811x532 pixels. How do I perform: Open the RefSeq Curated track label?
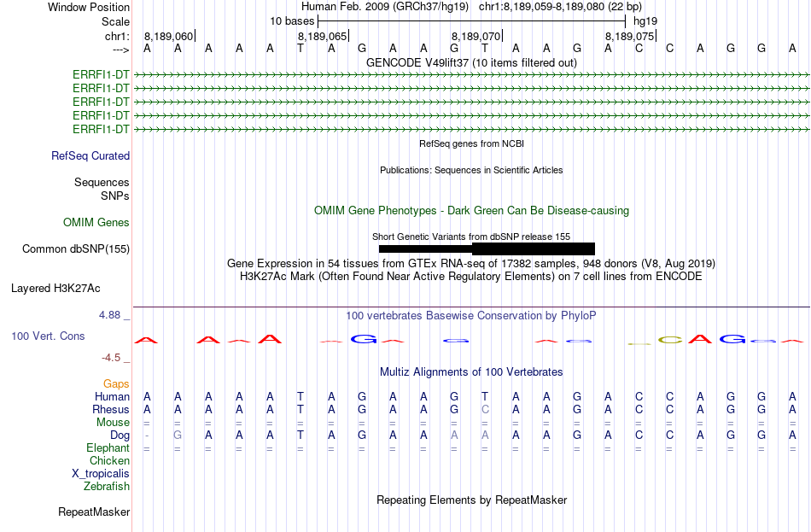point(90,155)
